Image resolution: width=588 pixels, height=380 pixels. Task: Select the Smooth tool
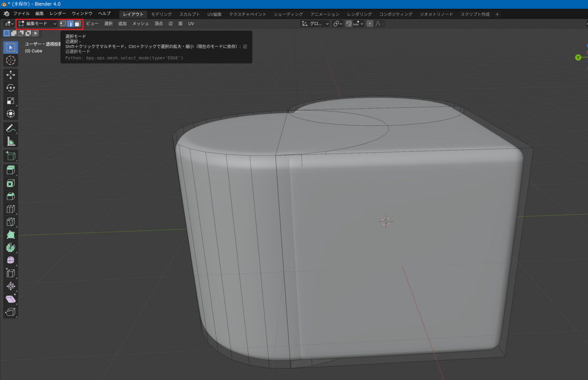(10, 261)
